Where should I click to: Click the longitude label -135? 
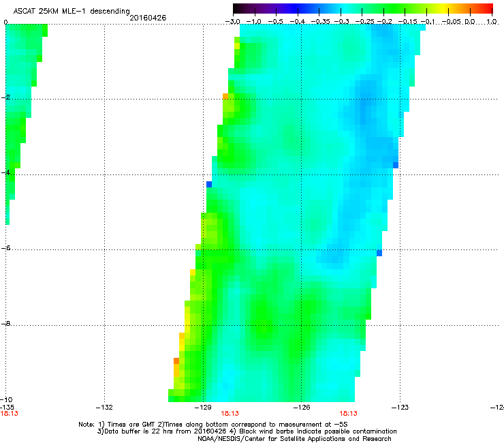pyautogui.click(x=7, y=408)
